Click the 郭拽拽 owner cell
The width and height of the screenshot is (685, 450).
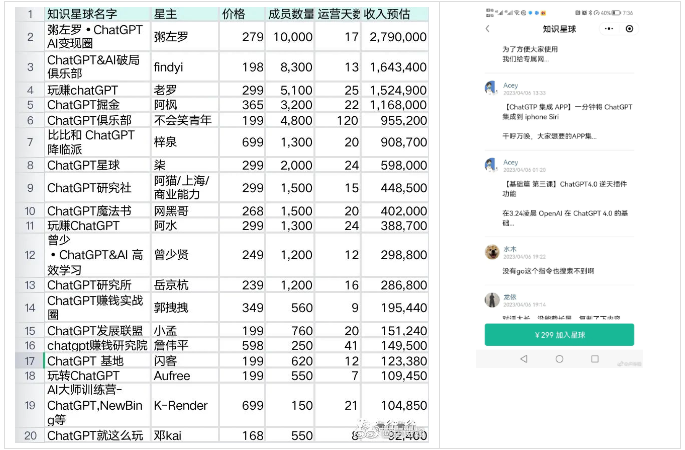(x=185, y=308)
